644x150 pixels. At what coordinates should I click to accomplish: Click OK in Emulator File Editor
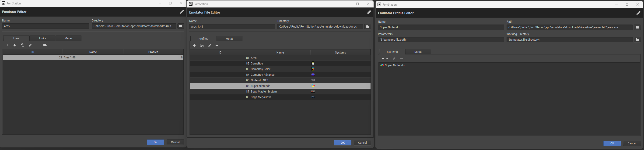343,143
